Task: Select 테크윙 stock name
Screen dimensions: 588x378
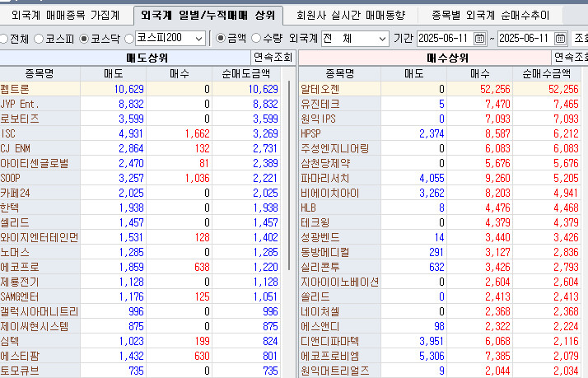Action: (315, 222)
